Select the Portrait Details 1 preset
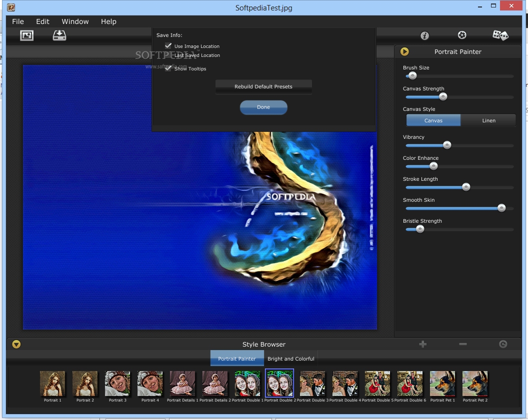 [182, 384]
